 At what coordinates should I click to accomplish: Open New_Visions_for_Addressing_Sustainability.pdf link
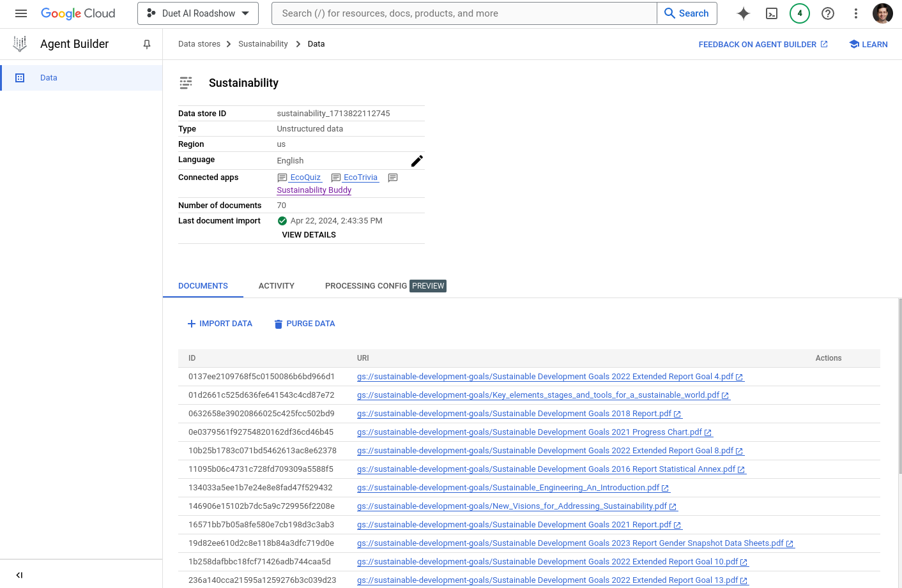tap(512, 506)
